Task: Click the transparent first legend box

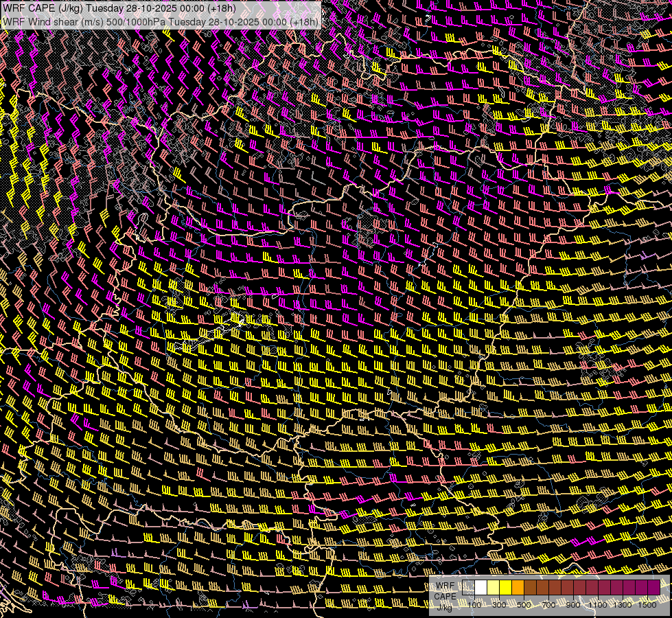Action: (468, 588)
